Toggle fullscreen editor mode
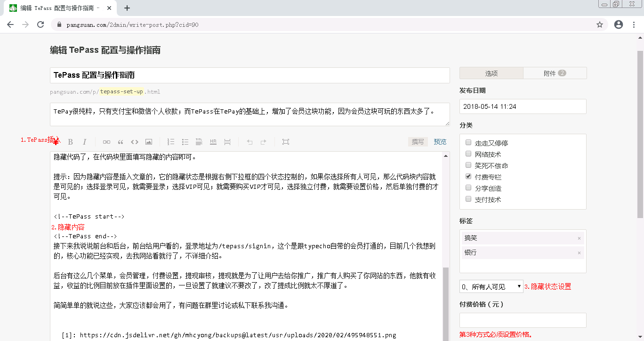The height and width of the screenshot is (341, 644). point(286,142)
